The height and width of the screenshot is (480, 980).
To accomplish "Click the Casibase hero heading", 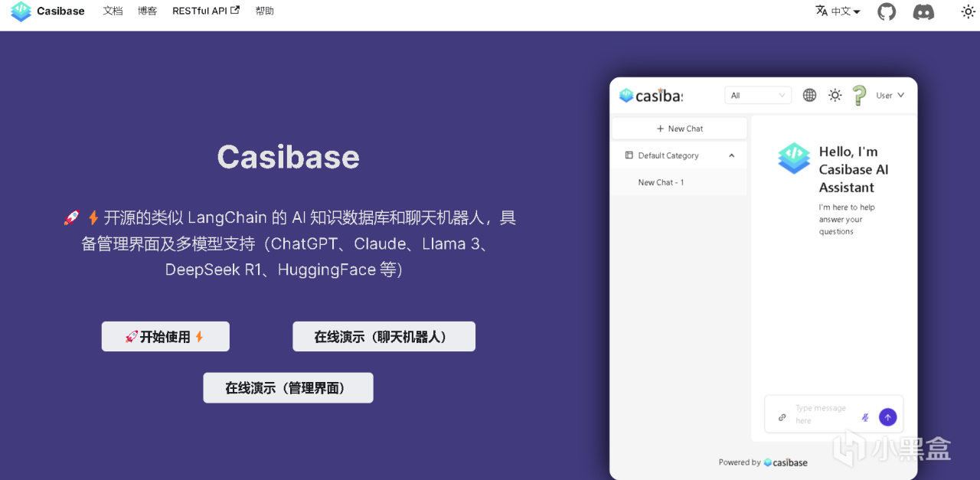I will 288,157.
